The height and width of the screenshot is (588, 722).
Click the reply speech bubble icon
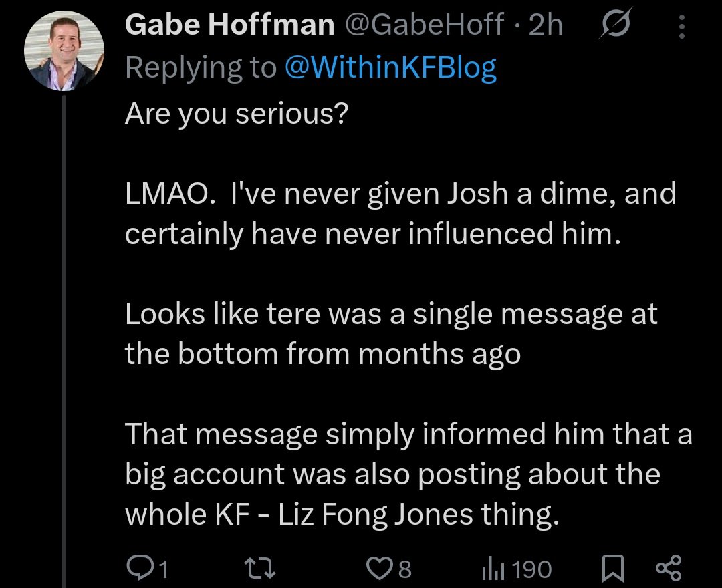[x=139, y=569]
